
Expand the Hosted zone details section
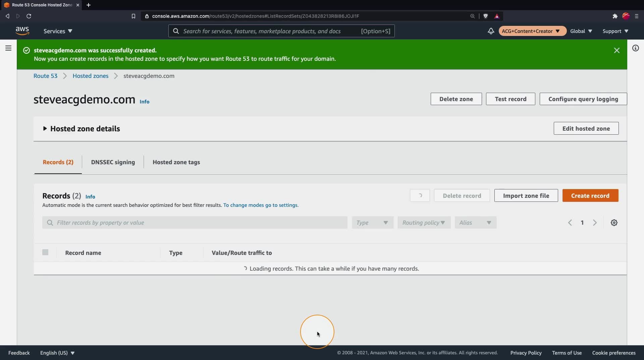tap(82, 129)
